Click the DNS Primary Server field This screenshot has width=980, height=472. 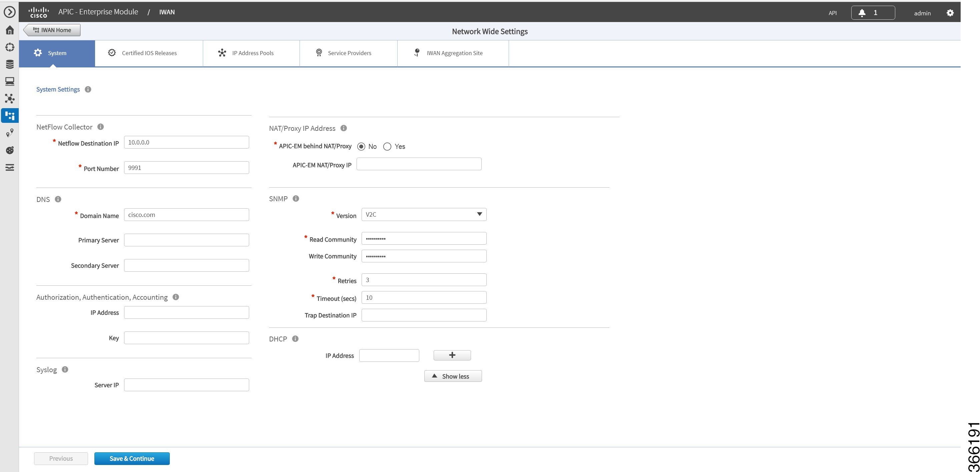pyautogui.click(x=186, y=240)
